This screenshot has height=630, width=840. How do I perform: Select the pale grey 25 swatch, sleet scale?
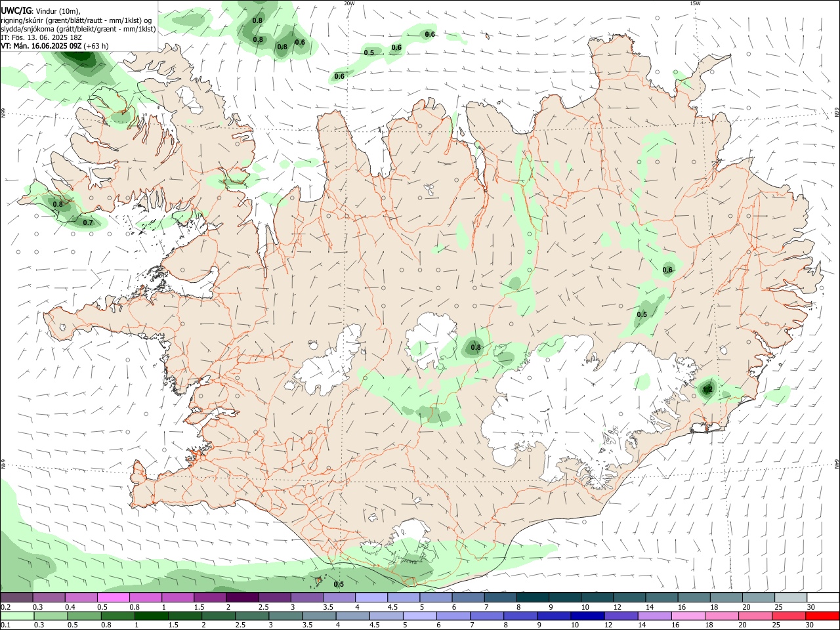(x=791, y=598)
